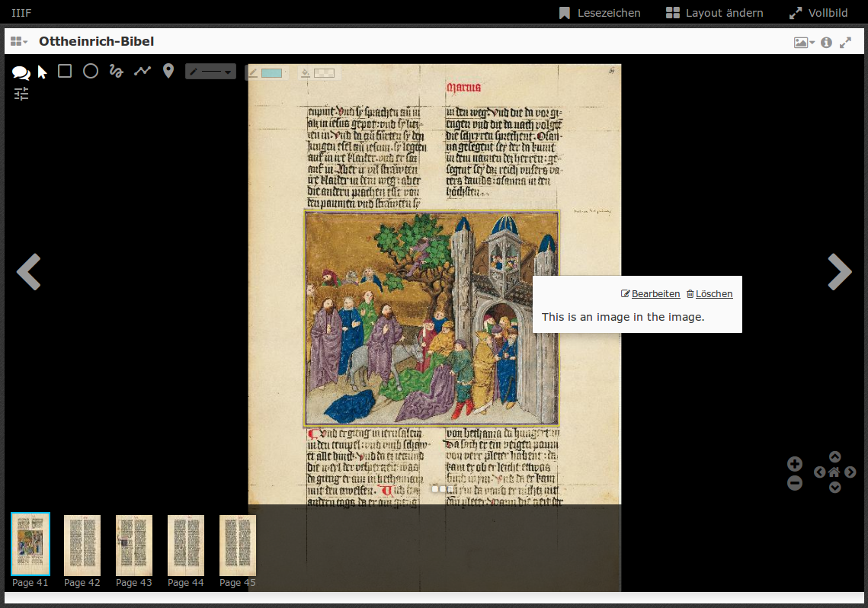Pan up with the up arrow
The image size is (868, 608).
click(834, 456)
